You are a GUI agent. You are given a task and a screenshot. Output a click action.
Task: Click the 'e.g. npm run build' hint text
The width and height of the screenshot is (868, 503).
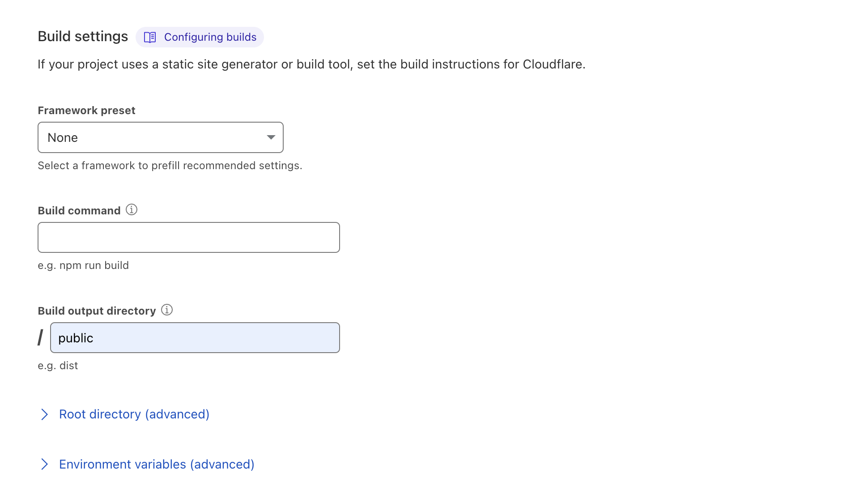pos(83,265)
